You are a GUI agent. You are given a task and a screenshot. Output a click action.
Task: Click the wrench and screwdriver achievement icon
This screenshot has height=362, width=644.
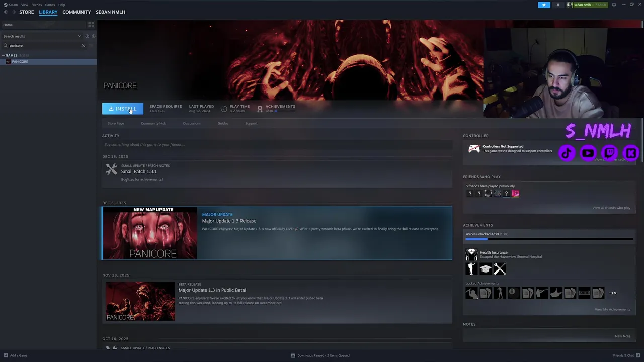click(500, 269)
